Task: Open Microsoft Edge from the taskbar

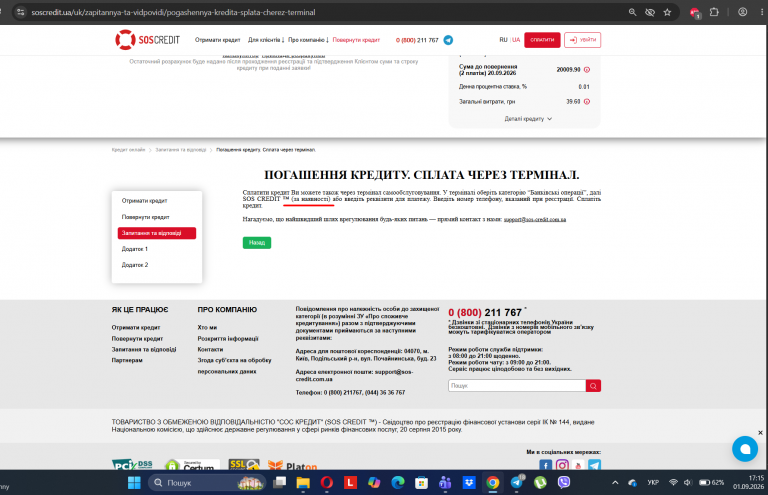Action: tap(398, 483)
